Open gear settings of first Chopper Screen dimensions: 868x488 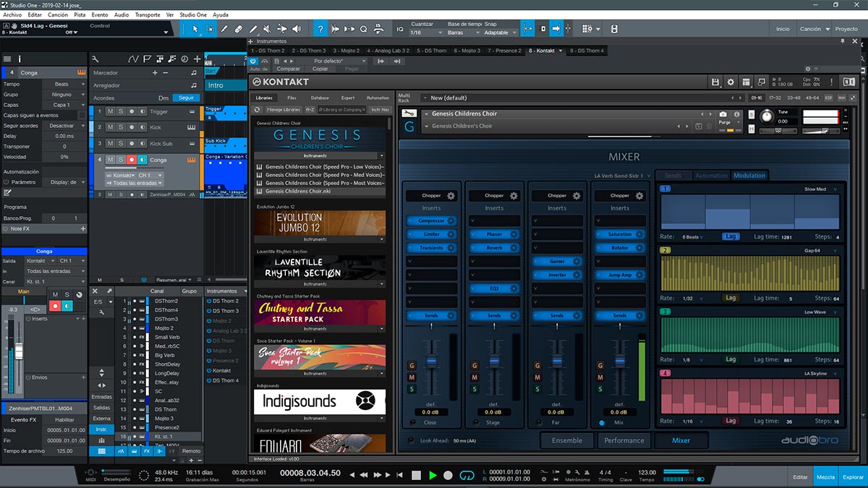(451, 195)
